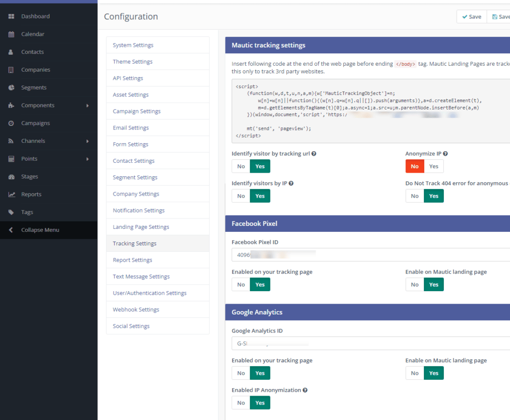The height and width of the screenshot is (420, 510).
Task: Set Facebook Pixel Mautic landing page to No
Action: [415, 285]
